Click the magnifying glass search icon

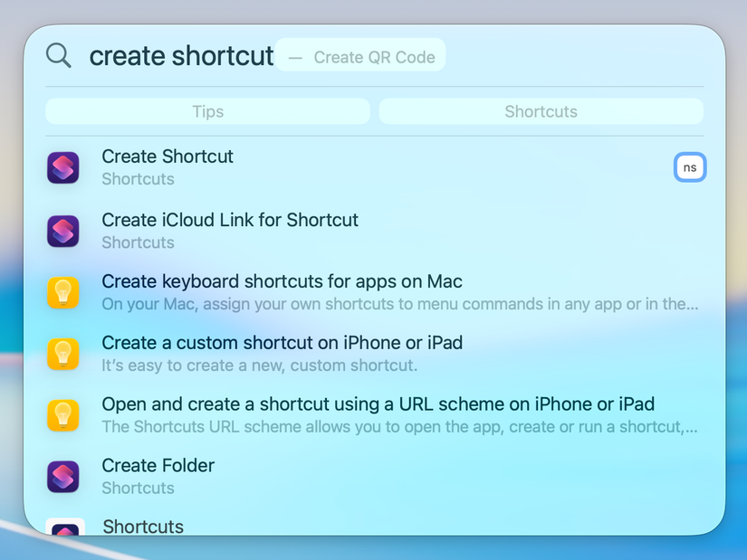click(58, 55)
